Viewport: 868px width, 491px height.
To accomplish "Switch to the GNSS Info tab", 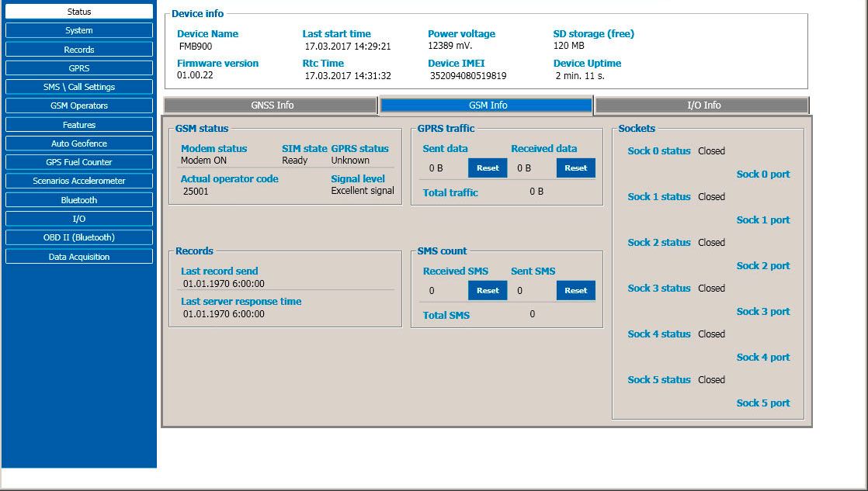I will point(271,105).
